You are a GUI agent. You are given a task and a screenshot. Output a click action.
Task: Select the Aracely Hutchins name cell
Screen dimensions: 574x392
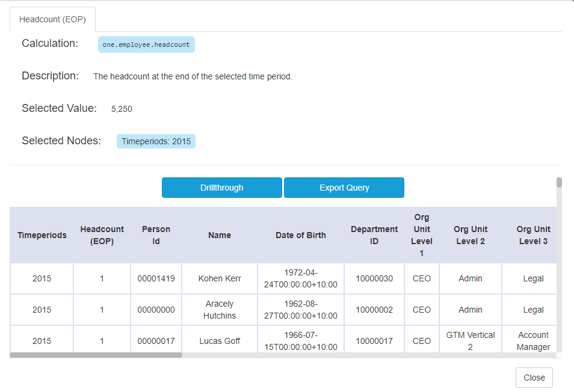click(220, 310)
